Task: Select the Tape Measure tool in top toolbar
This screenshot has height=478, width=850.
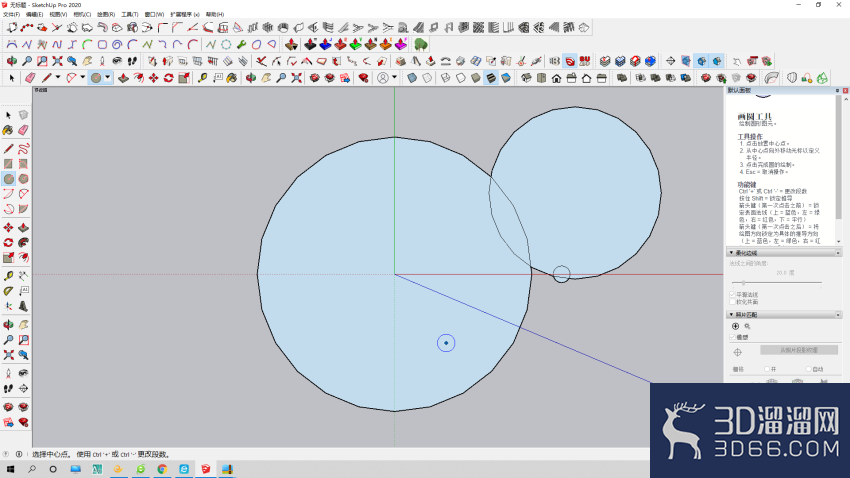Action: click(202, 78)
